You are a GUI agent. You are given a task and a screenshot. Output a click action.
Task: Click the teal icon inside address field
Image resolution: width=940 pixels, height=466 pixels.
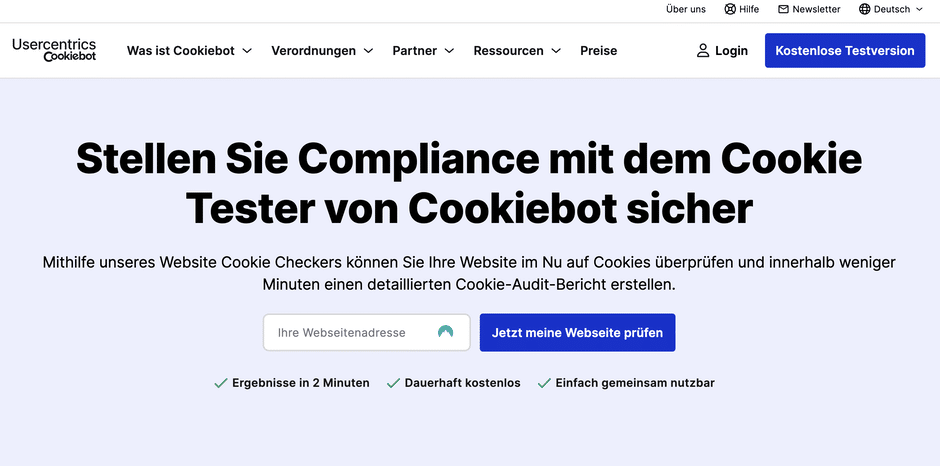[445, 332]
